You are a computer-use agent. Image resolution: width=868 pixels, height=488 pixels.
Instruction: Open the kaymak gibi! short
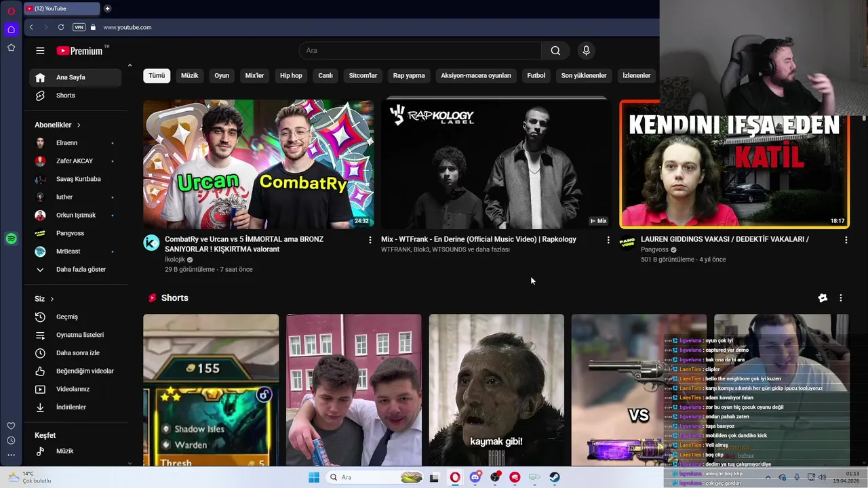[496, 390]
